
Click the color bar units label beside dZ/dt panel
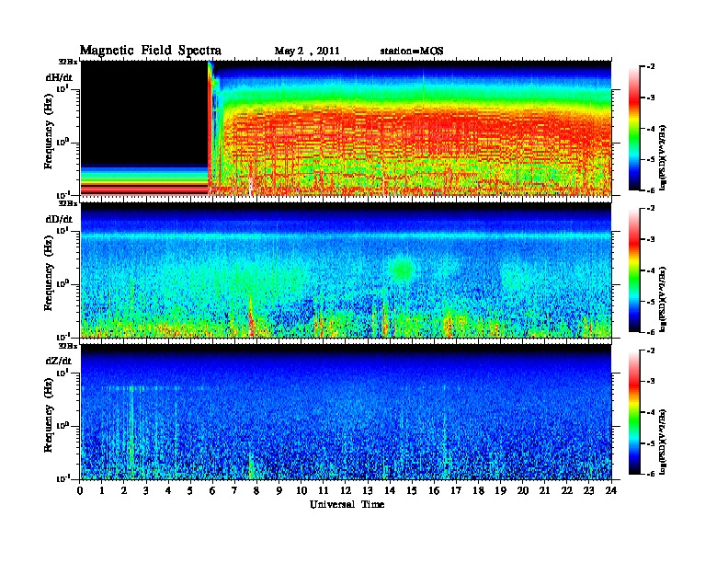coord(664,442)
